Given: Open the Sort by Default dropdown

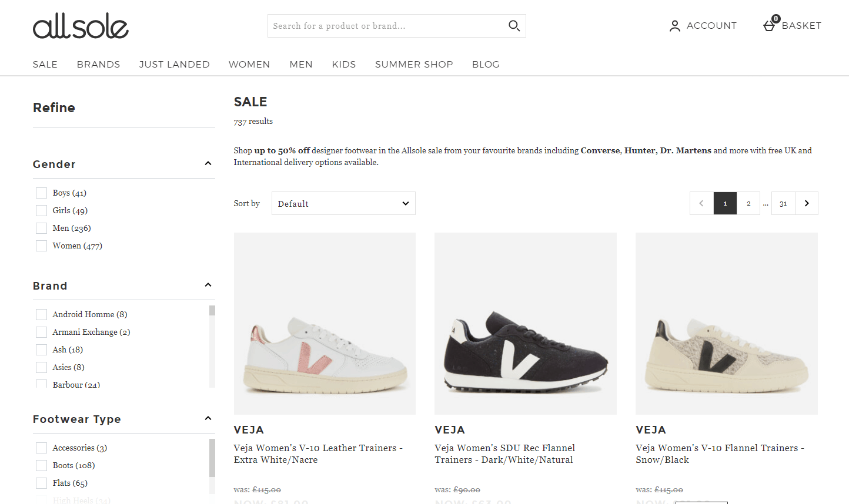Looking at the screenshot, I should pyautogui.click(x=343, y=203).
